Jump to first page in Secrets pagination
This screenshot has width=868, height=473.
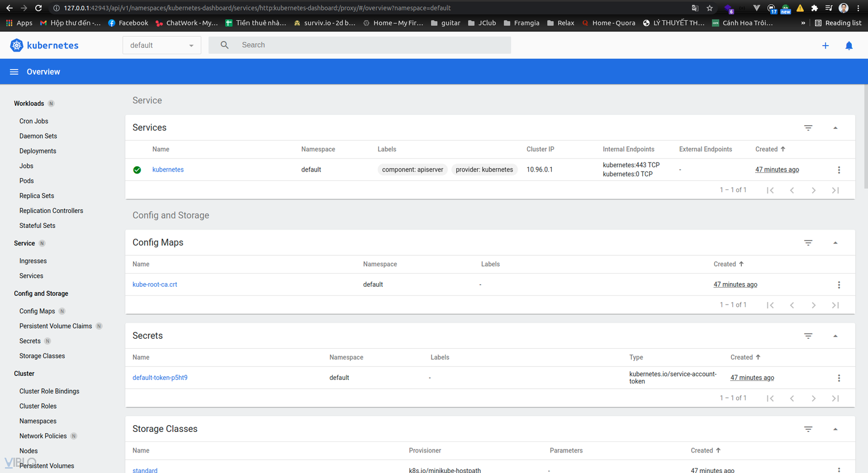[x=770, y=398]
